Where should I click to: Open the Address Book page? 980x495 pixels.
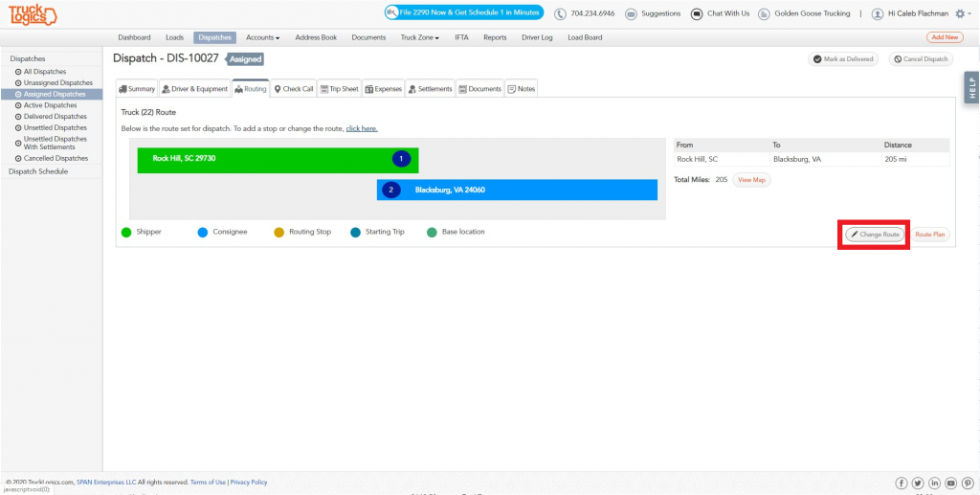coord(316,37)
